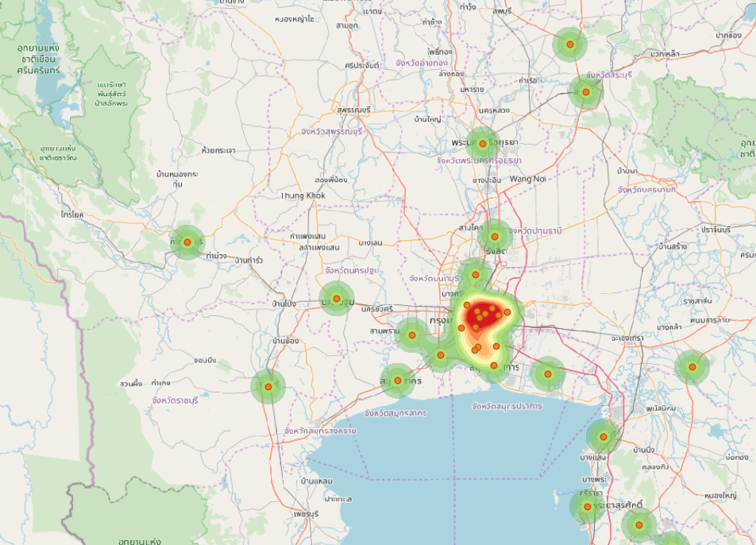Click the Thung Khok place label

[304, 195]
